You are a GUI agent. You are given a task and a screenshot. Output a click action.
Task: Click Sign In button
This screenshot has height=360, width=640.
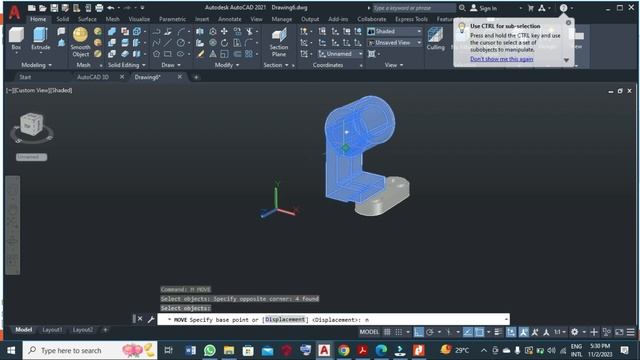pyautogui.click(x=484, y=8)
